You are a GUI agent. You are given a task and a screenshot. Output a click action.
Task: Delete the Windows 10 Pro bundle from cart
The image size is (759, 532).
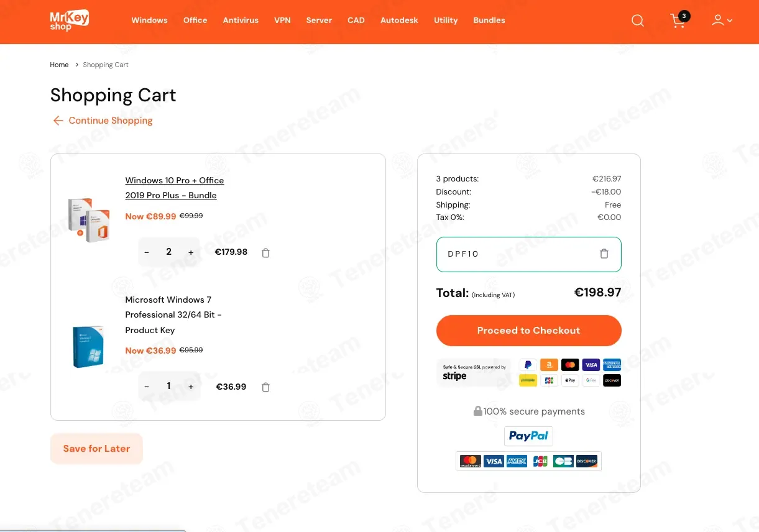click(266, 253)
